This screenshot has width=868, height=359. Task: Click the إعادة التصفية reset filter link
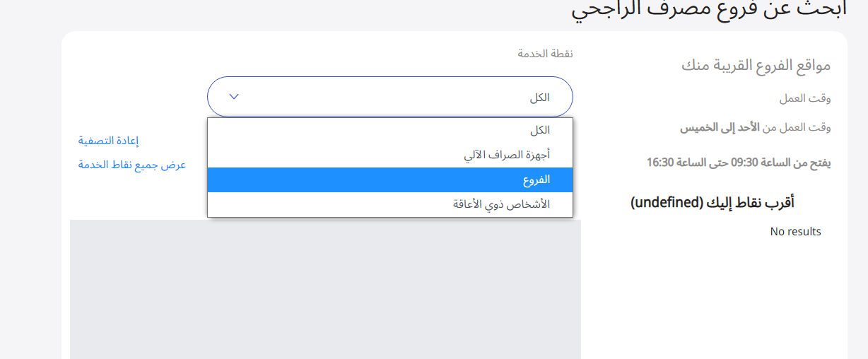(108, 141)
